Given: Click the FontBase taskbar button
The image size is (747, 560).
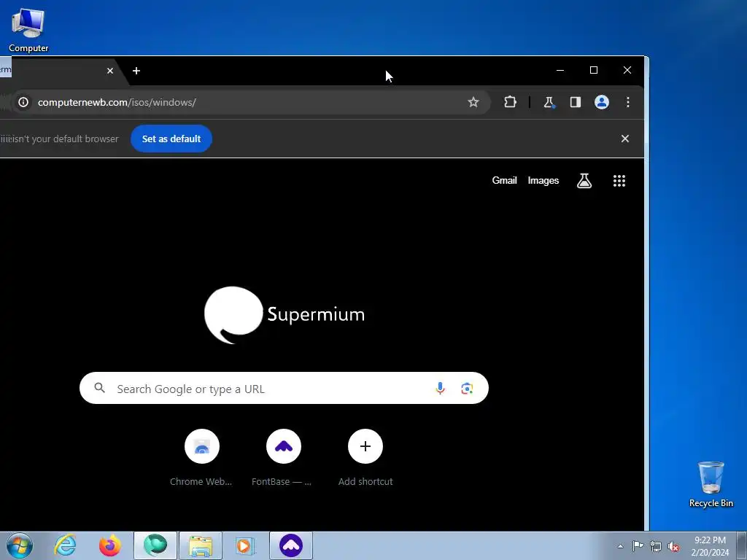Looking at the screenshot, I should pos(291,545).
